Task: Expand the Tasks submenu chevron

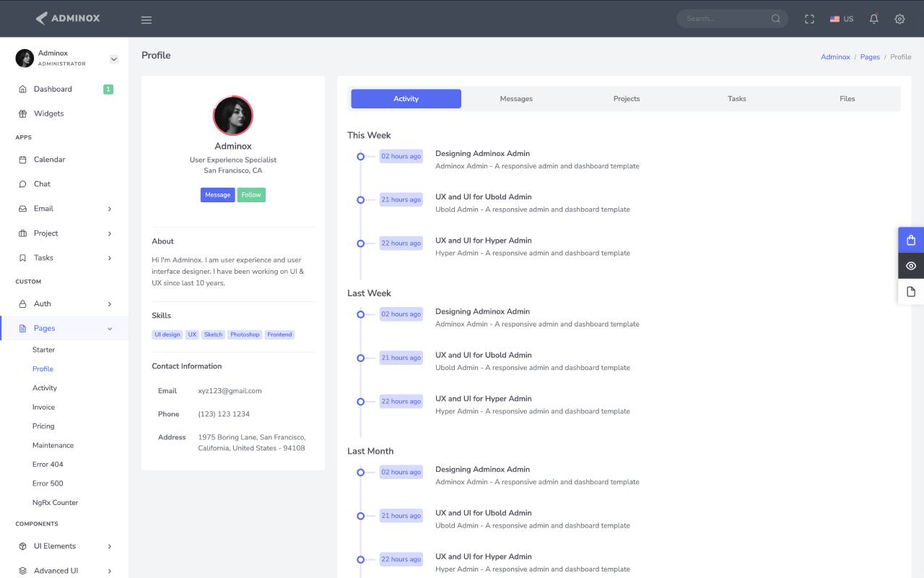Action: tap(110, 258)
